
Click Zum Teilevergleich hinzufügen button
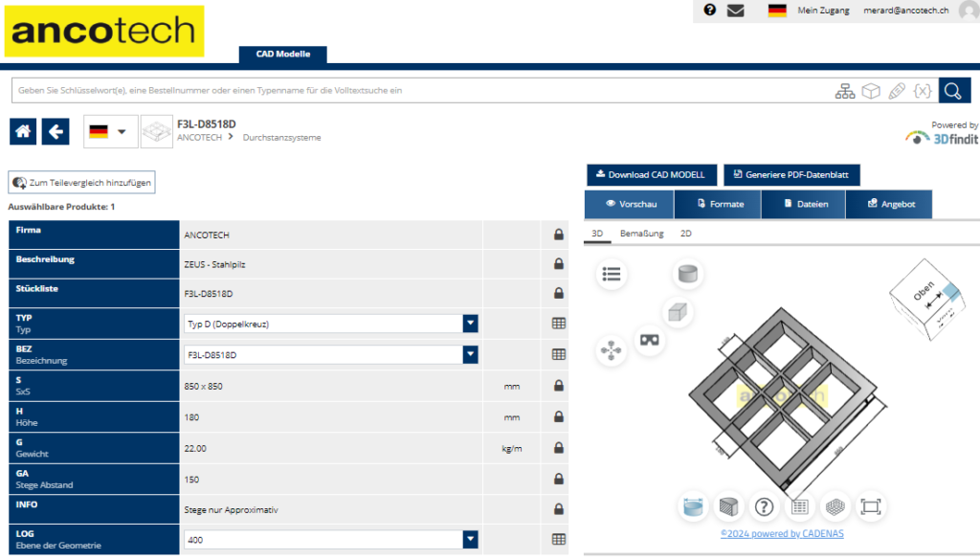click(x=81, y=182)
